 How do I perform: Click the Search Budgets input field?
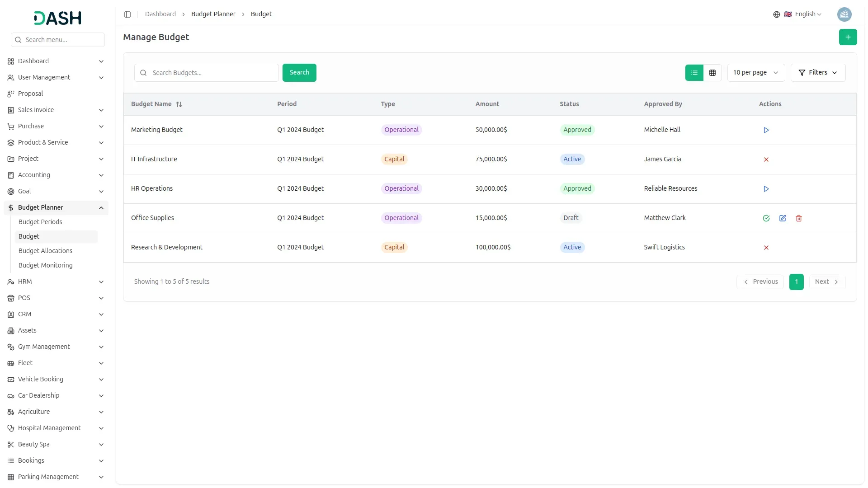(x=212, y=73)
